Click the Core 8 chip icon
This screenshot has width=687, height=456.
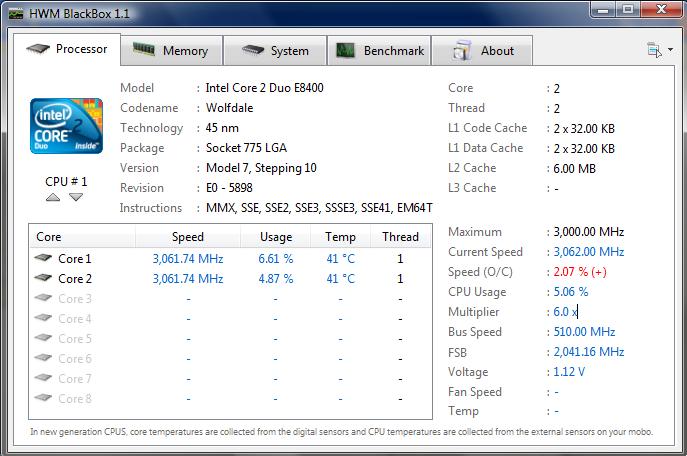(x=43, y=397)
